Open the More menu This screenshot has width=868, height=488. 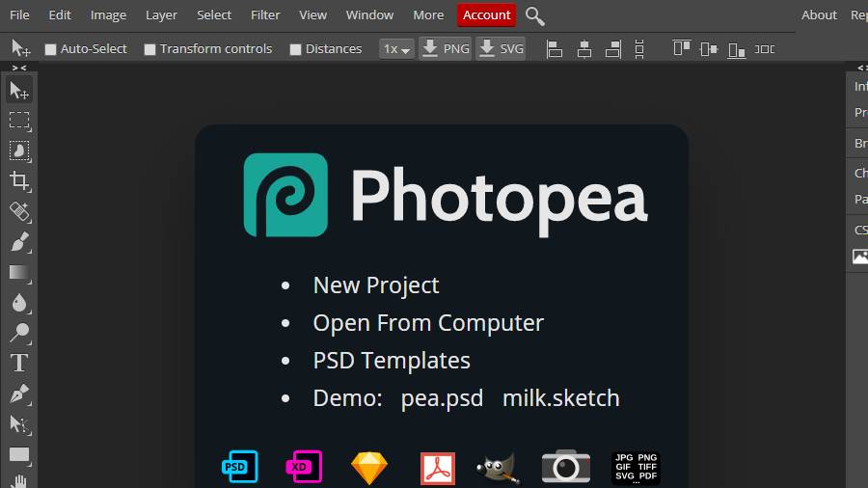pos(428,15)
